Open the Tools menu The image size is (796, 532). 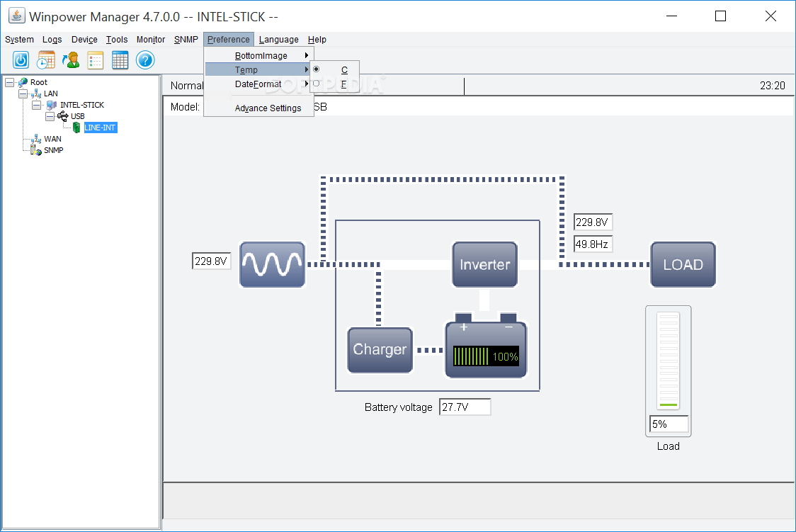[117, 40]
